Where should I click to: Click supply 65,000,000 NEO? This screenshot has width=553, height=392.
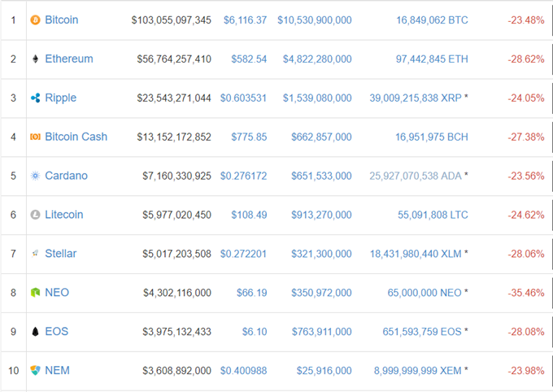pyautogui.click(x=425, y=293)
